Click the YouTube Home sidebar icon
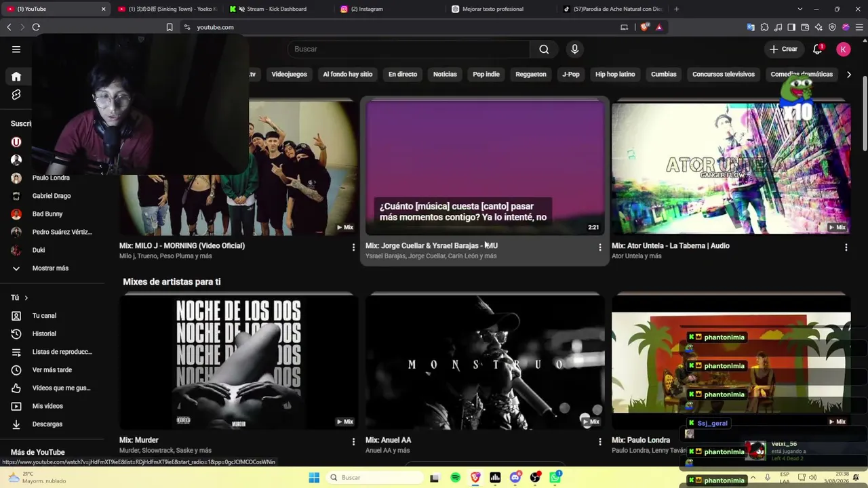 point(16,77)
